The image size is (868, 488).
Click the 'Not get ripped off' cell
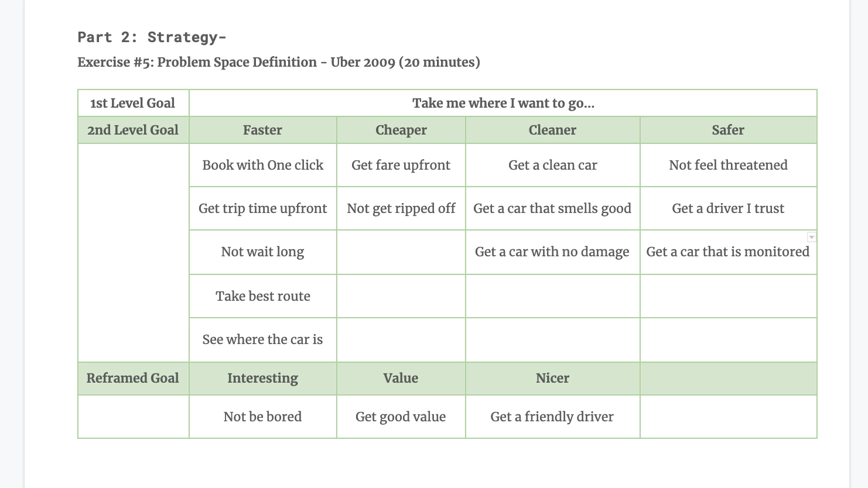pos(401,208)
